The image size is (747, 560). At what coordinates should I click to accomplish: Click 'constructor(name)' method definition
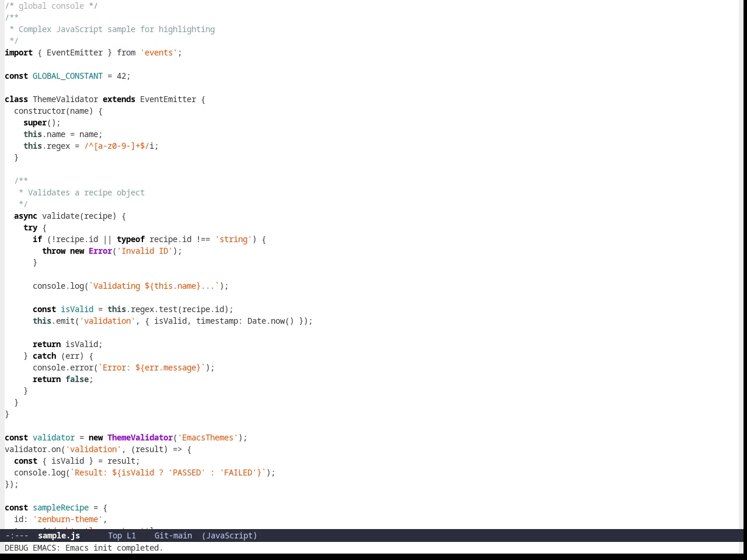(54, 111)
